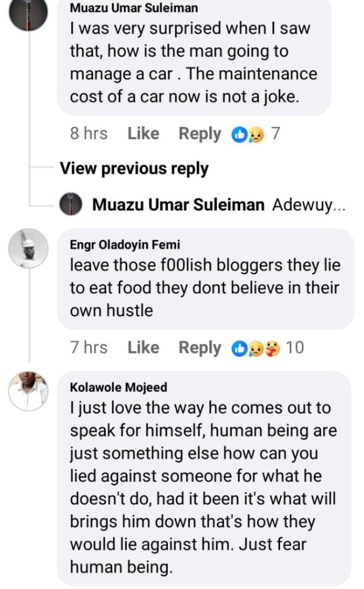Open Engr Oladoyin Femi profile name
Image resolution: width=364 pixels, height=589 pixels.
[116, 245]
